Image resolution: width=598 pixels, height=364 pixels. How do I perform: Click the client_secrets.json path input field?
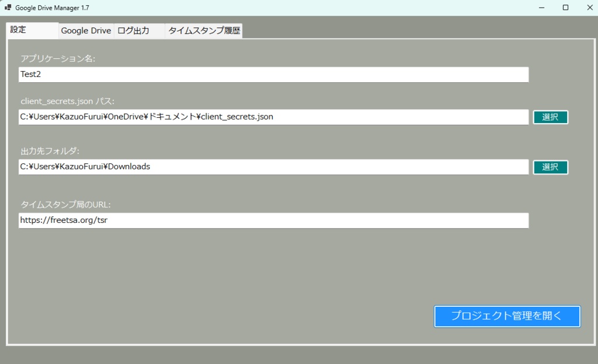click(273, 117)
